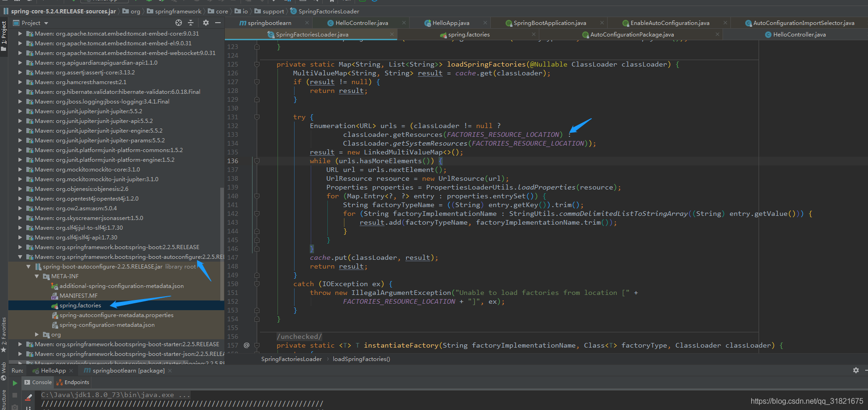Select Maven org.objenesis:objenesis:2.6 row
This screenshot has width=868, height=410.
click(x=116, y=189)
